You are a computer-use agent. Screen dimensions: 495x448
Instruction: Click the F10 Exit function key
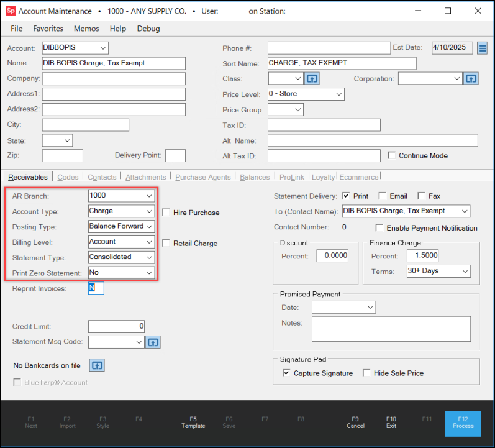point(391,423)
